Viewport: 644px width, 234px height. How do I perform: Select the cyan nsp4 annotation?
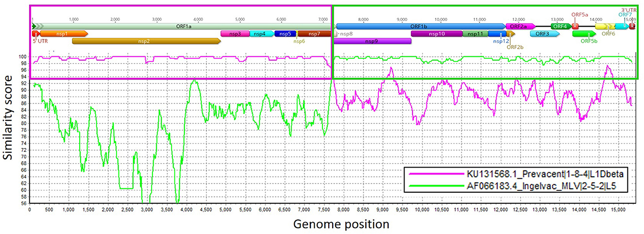tap(262, 33)
